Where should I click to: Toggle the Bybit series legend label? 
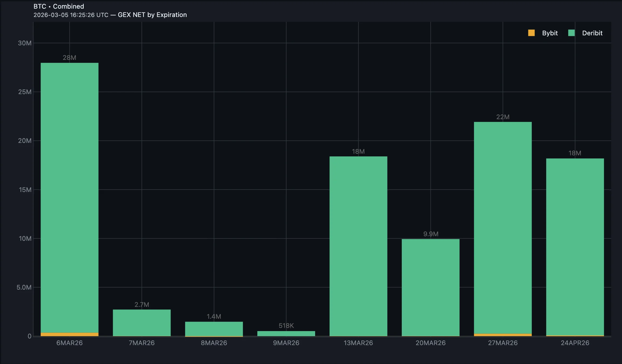click(x=550, y=33)
